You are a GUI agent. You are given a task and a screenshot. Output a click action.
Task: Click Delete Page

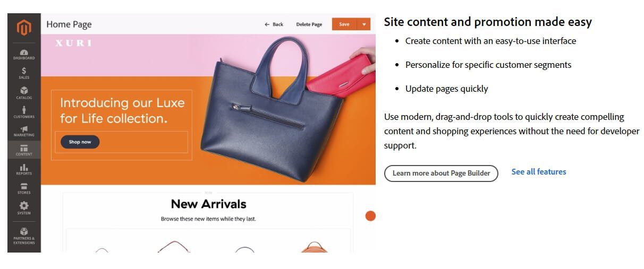pos(309,24)
